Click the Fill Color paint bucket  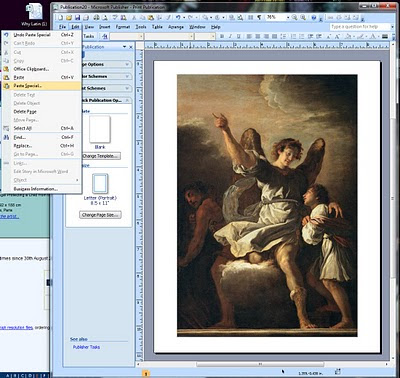click(x=348, y=36)
